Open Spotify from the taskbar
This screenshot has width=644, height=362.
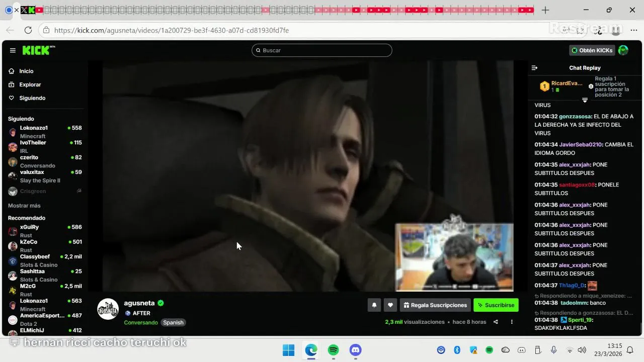pyautogui.click(x=333, y=350)
